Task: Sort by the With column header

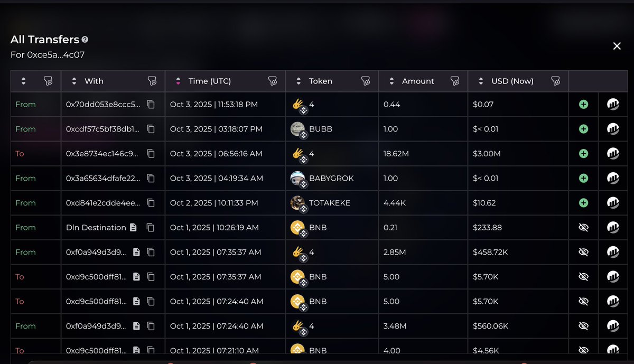Action: point(74,81)
